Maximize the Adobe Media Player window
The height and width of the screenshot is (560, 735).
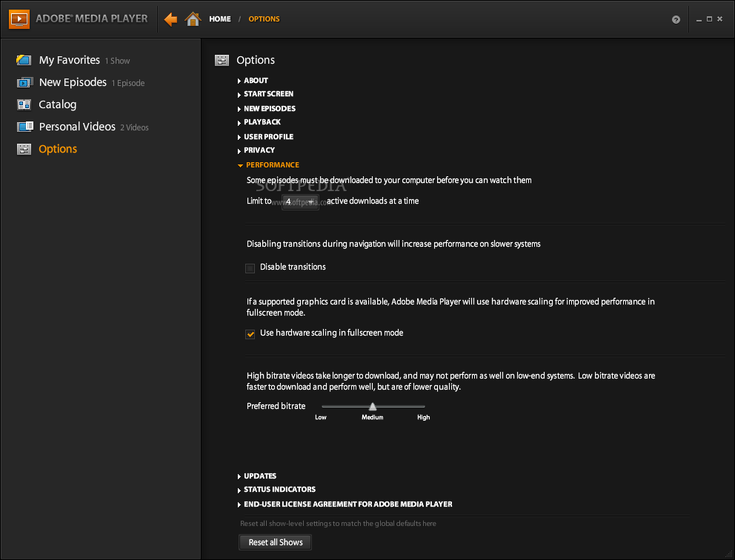pyautogui.click(x=709, y=19)
